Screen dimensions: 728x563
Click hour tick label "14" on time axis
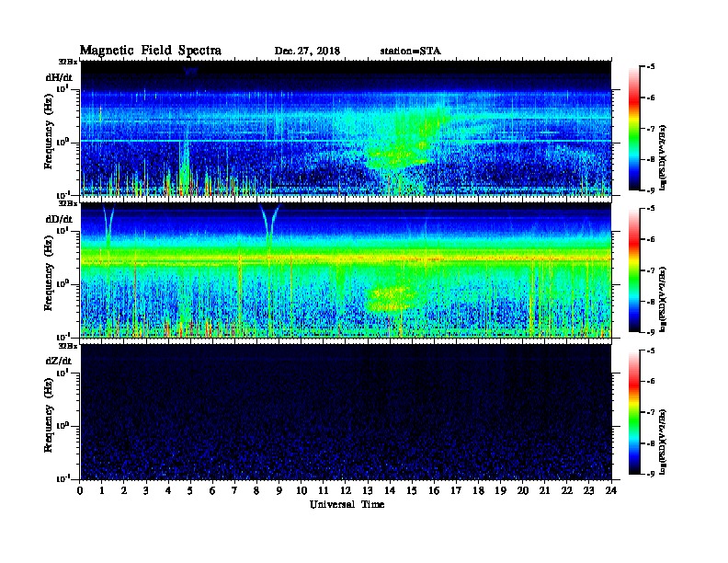click(x=390, y=490)
